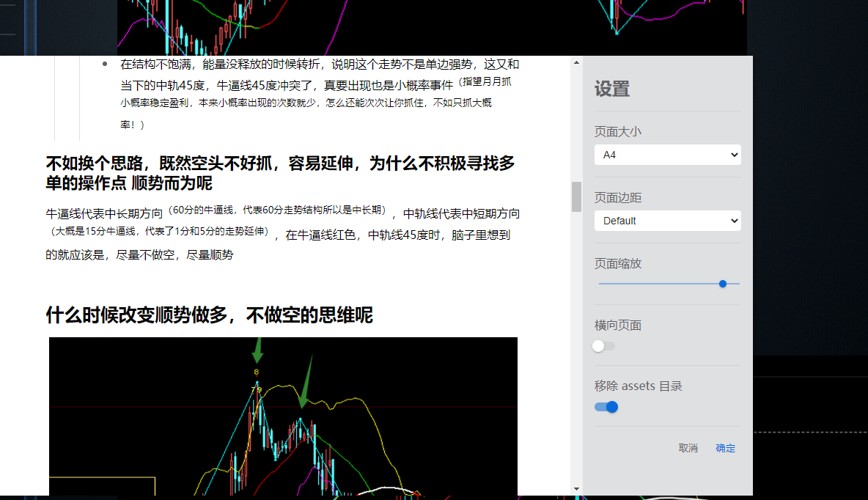Click the heading 什么时候改变顺势做多
The height and width of the screenshot is (500, 868).
tap(209, 315)
